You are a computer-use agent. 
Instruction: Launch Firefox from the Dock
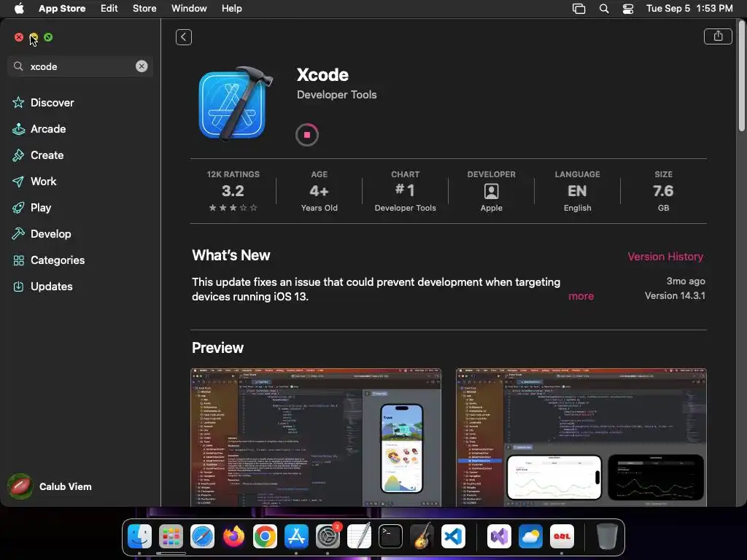(233, 537)
